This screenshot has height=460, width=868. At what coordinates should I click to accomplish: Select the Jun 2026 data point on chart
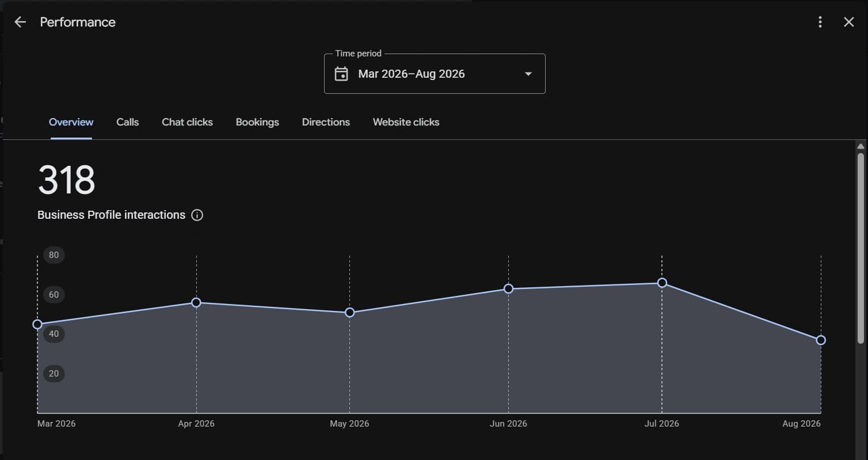508,288
